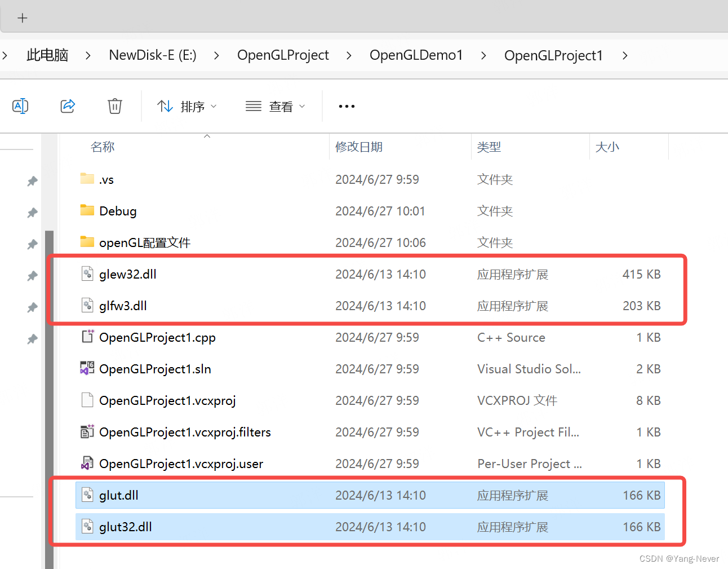Click the Rename toolbar icon
Screen dimensions: 728x569
pyautogui.click(x=20, y=106)
